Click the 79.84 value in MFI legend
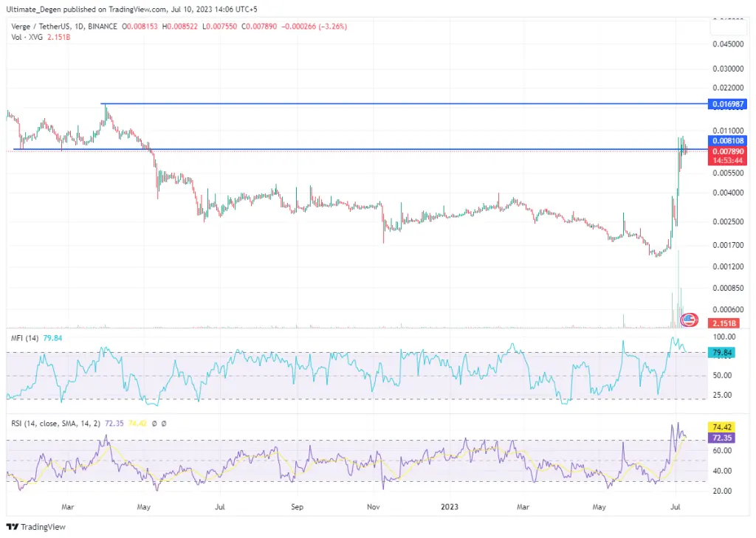Screen dimensions: 756x538 pyautogui.click(x=52, y=338)
